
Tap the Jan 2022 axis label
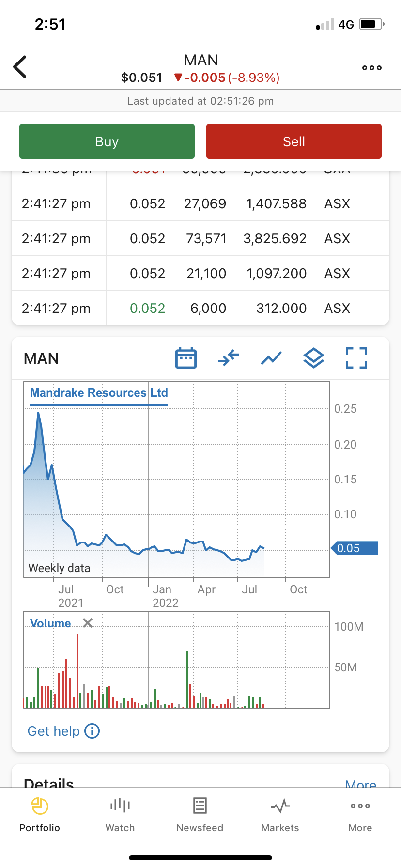tap(166, 596)
